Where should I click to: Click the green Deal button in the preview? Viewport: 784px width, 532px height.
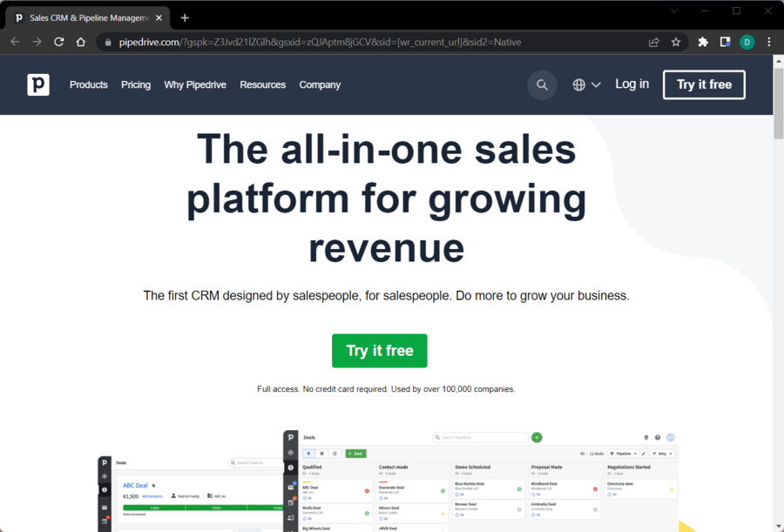point(356,454)
